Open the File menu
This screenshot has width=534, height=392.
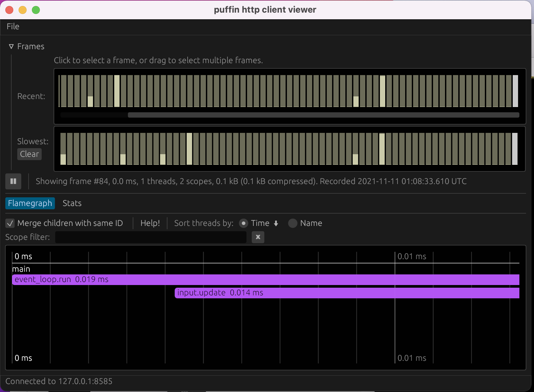13,27
